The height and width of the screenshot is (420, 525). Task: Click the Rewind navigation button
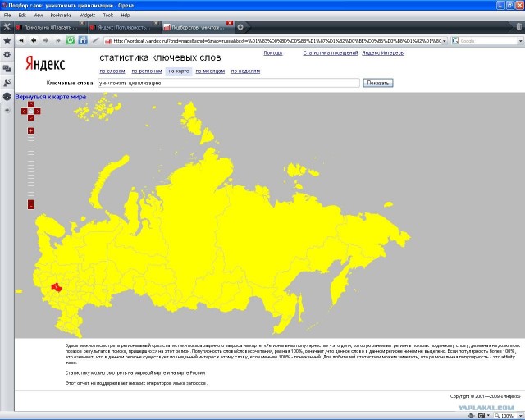[21, 40]
